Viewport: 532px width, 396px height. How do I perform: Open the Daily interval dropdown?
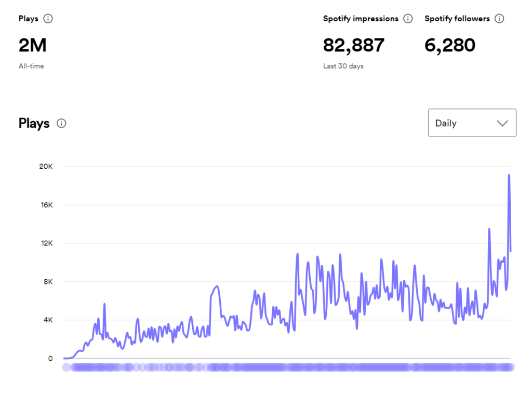[x=472, y=123]
